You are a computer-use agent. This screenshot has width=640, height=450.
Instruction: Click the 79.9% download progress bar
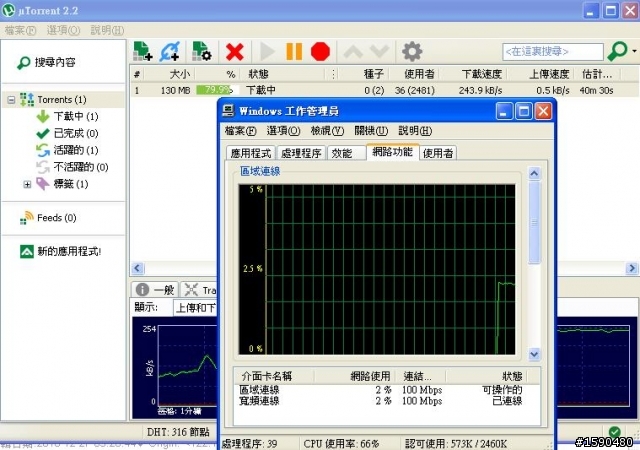click(x=217, y=90)
